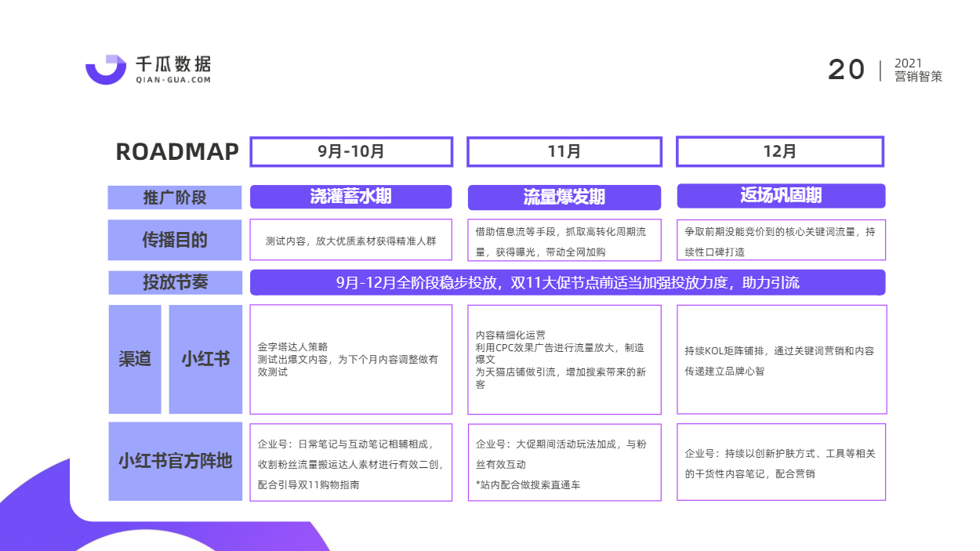The height and width of the screenshot is (551, 980).
Task: Click the 争取前期没能竞价到的核心关键词流量 text box
Action: [781, 240]
